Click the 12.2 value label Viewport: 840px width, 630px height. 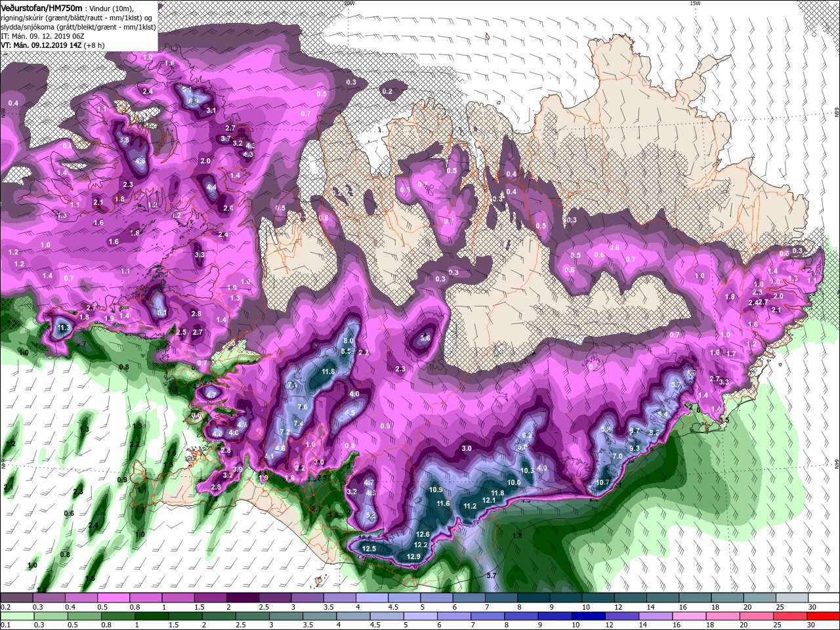coord(421,545)
